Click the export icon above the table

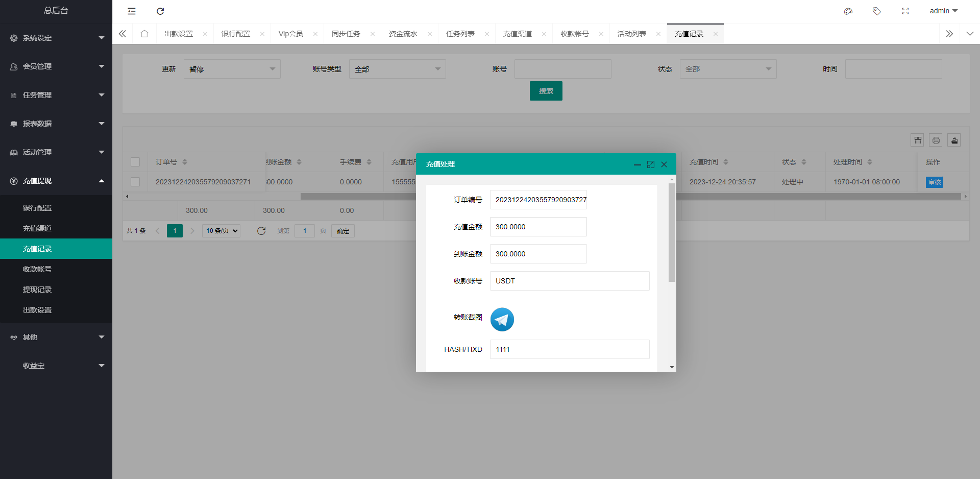(954, 140)
